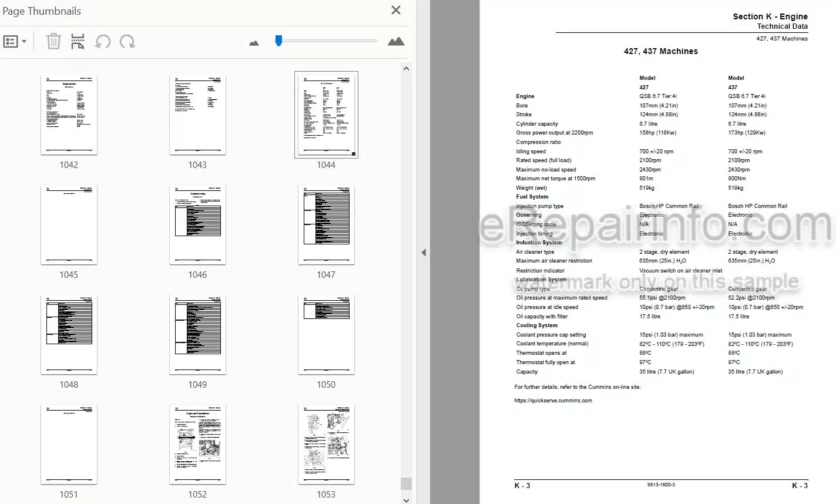Viewport: 836px width, 504px height.
Task: Click 'Coolant pressure cap setting' label
Action: pos(550,335)
